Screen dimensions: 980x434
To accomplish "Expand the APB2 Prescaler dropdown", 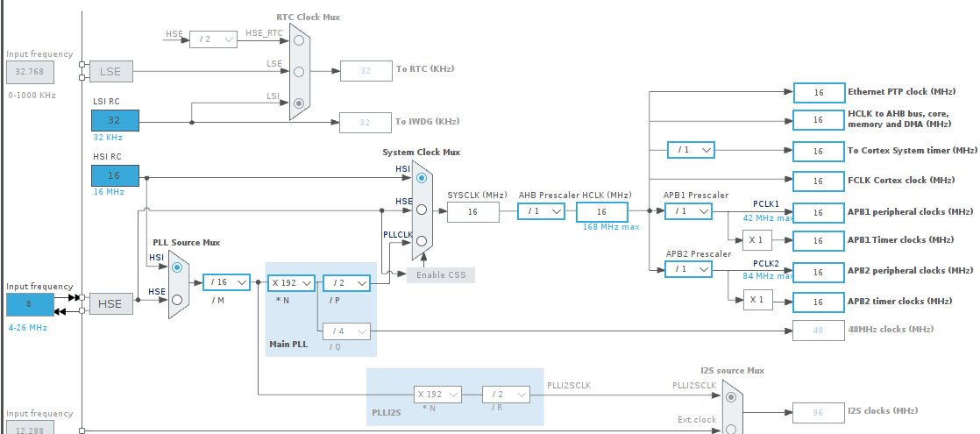I will coord(688,270).
